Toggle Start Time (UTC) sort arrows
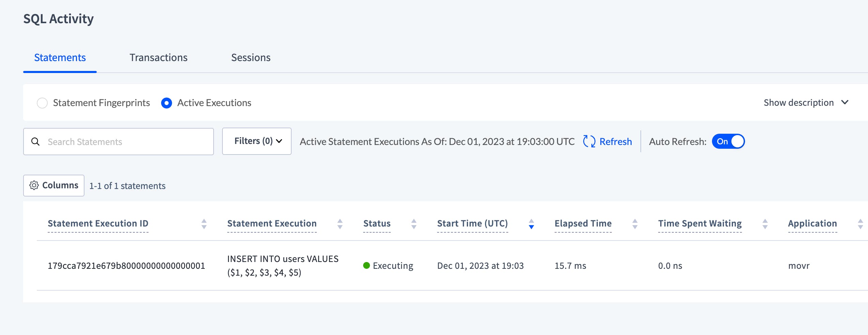 [x=531, y=224]
